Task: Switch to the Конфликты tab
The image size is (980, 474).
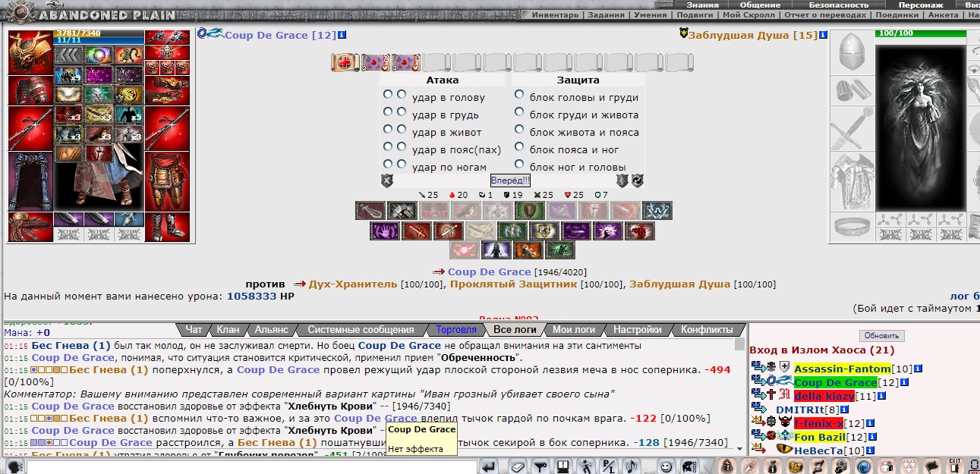Action: 707,329
